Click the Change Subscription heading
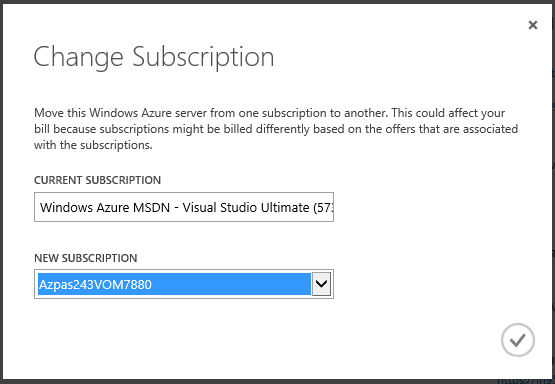The image size is (555, 384). click(154, 57)
